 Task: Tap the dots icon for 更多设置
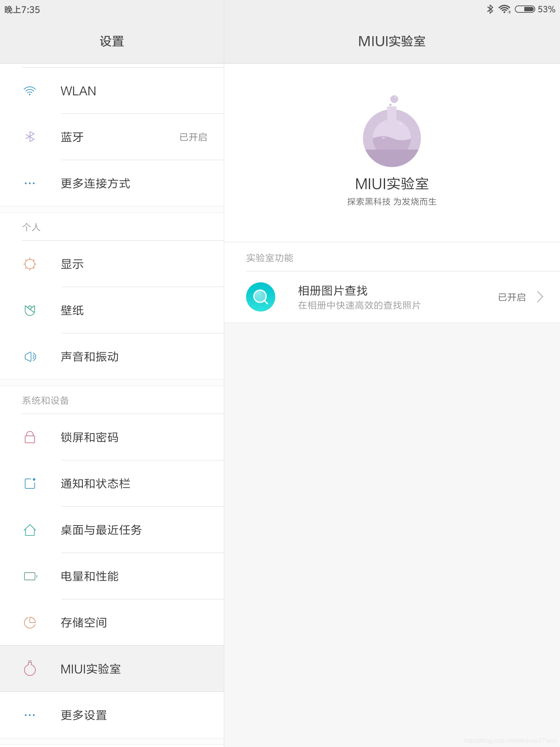coord(30,715)
